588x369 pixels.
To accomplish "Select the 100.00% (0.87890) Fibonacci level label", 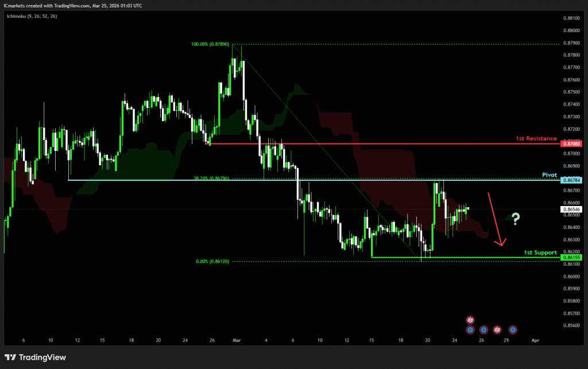I will tap(211, 44).
